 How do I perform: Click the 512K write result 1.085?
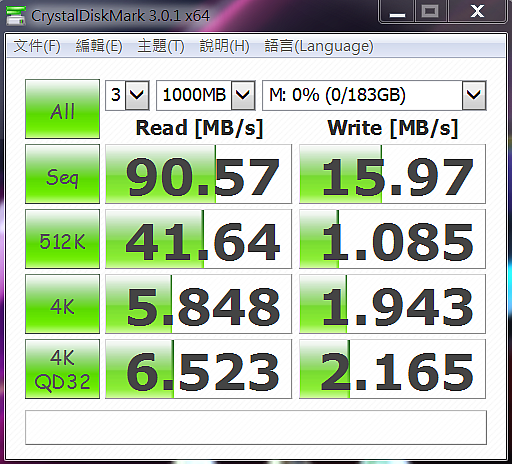(392, 239)
